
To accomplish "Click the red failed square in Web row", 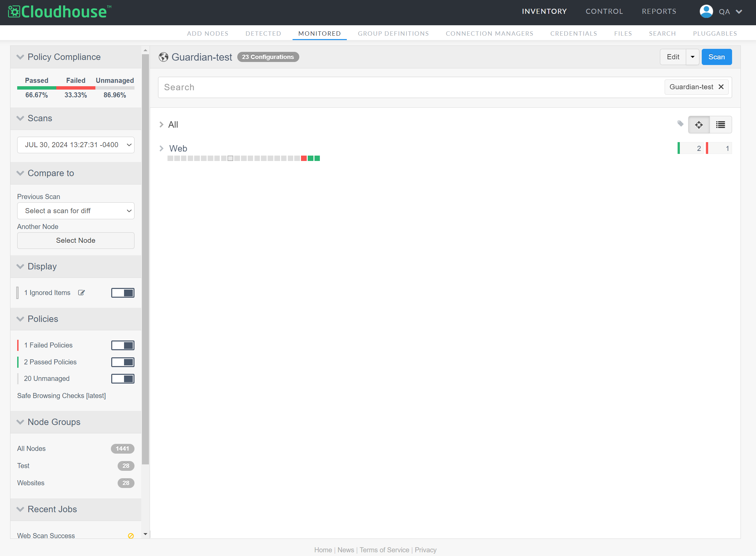I will (304, 158).
